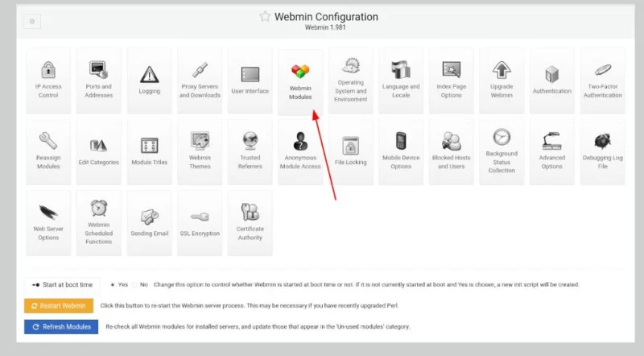
Task: Click the Webmin 1.981 version text
Action: (325, 27)
